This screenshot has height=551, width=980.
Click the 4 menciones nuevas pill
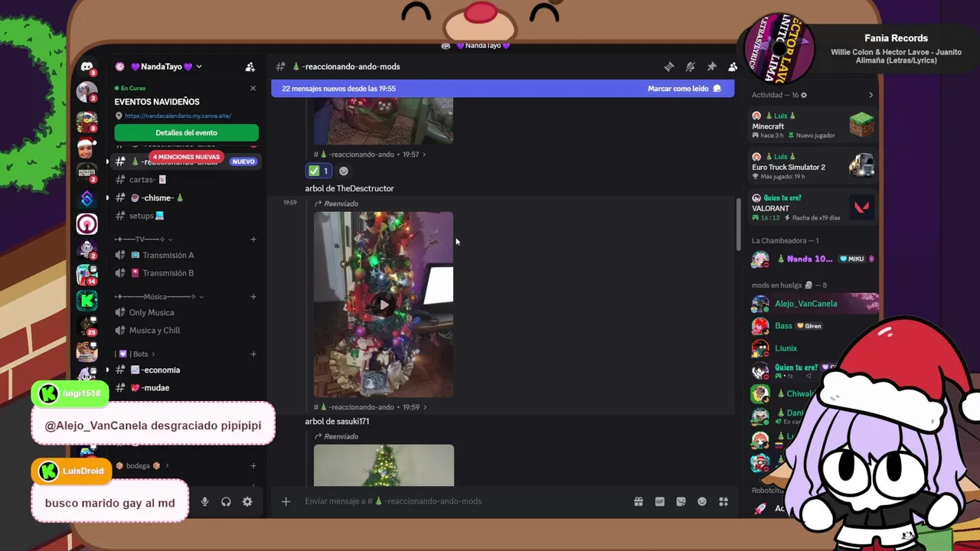pyautogui.click(x=186, y=157)
